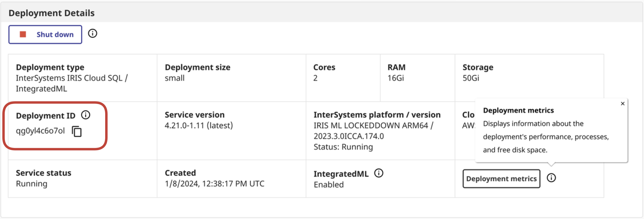Click the Storage 50Gi value
The image size is (644, 219).
coord(471,78)
